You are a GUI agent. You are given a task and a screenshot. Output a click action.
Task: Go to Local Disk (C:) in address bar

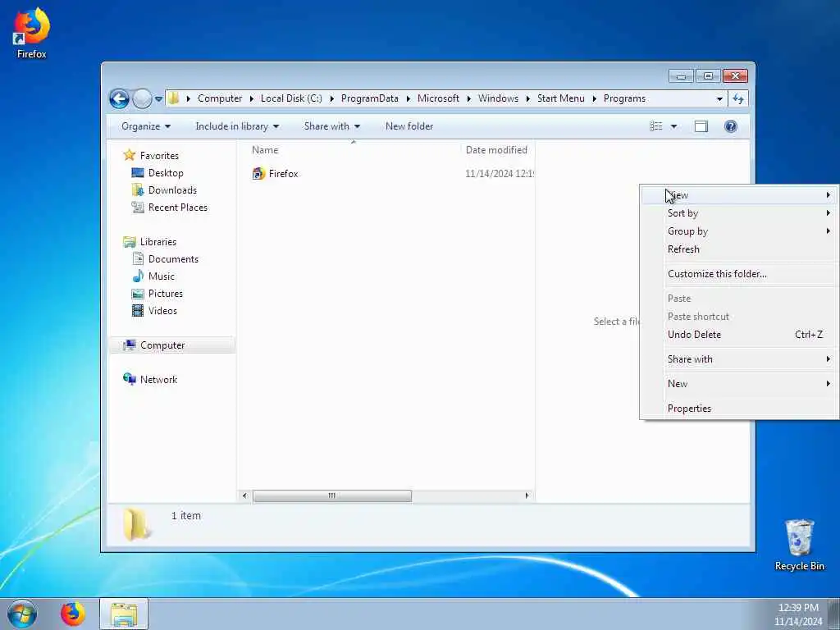291,98
